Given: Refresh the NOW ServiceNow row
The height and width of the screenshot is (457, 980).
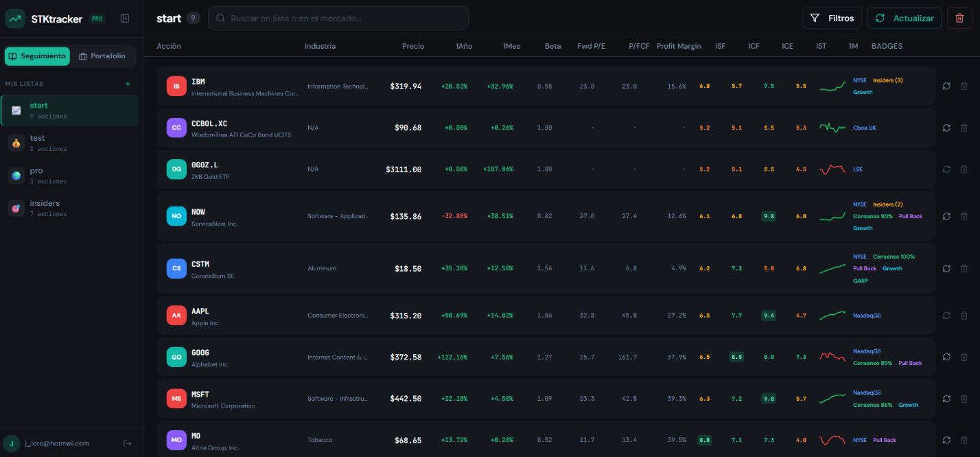Looking at the screenshot, I should click(946, 215).
